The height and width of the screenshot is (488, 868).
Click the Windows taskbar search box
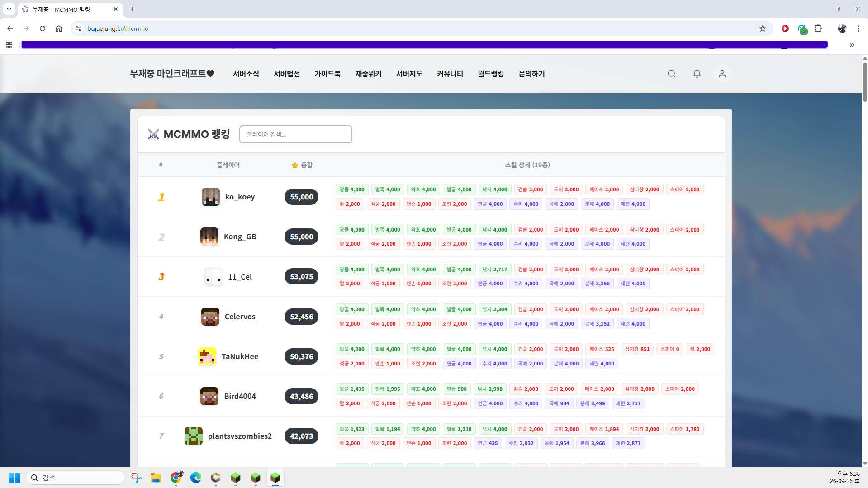point(76,478)
